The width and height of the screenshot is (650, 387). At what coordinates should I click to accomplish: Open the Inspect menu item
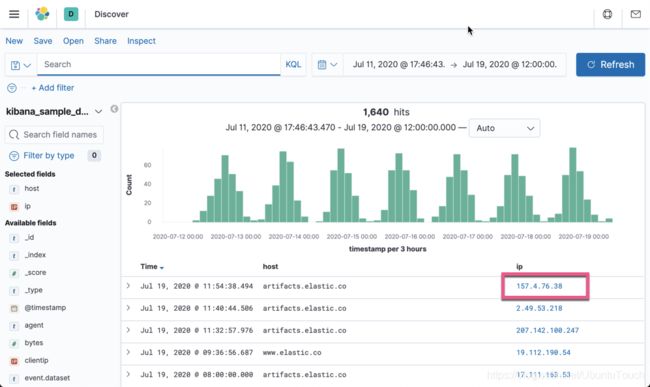coord(141,41)
